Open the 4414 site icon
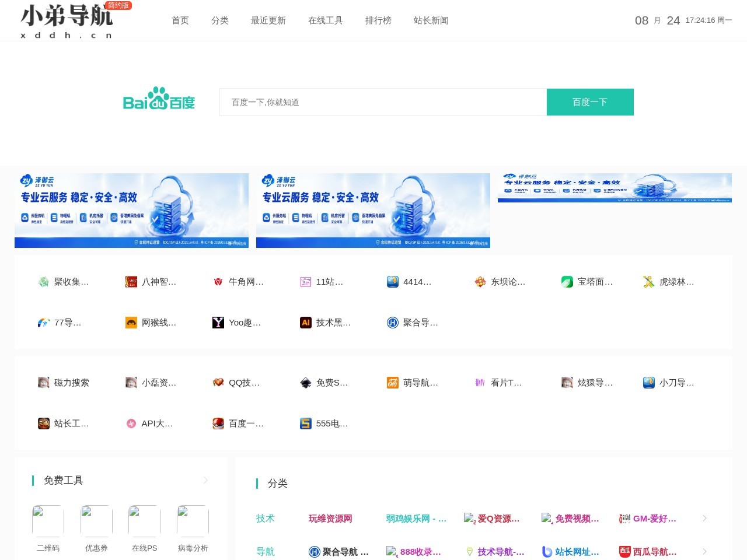This screenshot has width=747, height=560. [x=393, y=282]
